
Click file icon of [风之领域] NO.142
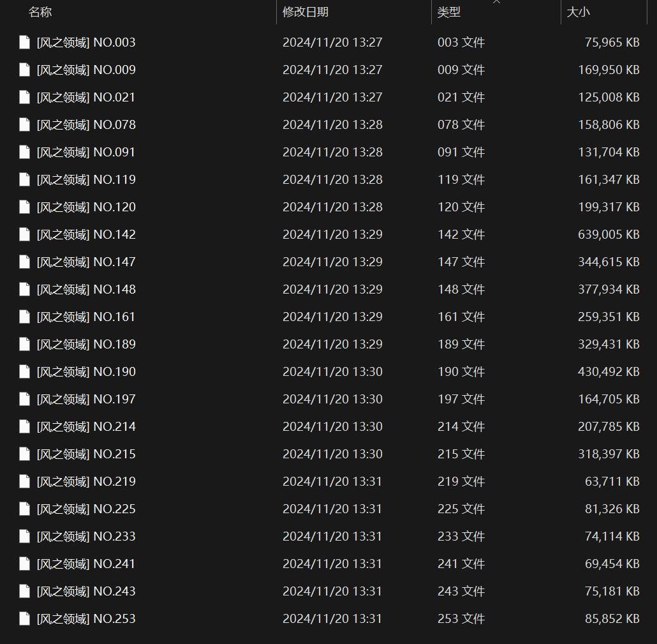coord(25,234)
